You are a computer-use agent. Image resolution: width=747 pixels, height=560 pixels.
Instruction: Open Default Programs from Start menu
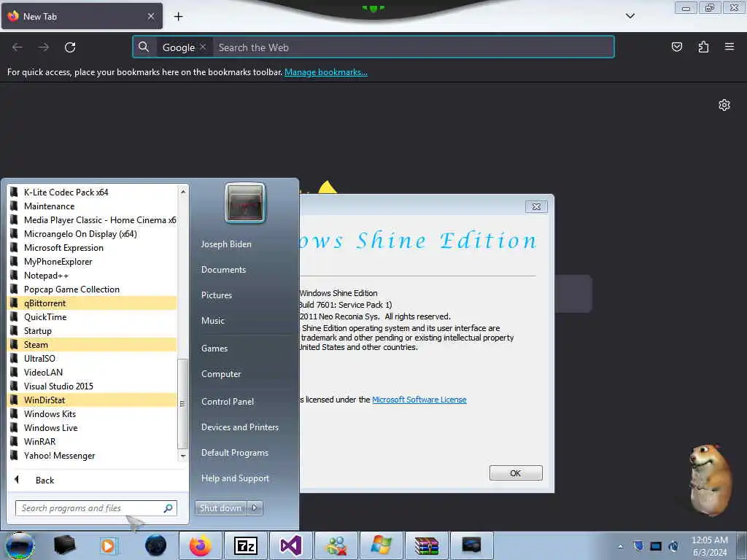[x=234, y=453]
